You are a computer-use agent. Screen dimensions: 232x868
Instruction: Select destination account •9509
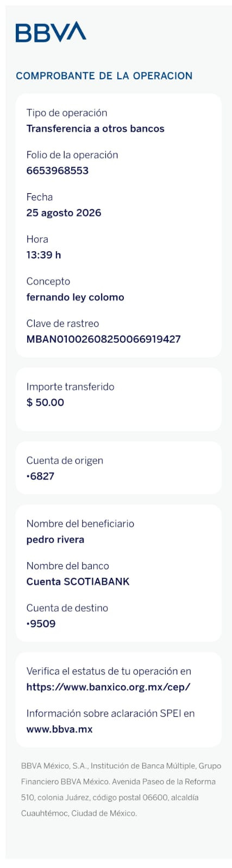point(41,624)
